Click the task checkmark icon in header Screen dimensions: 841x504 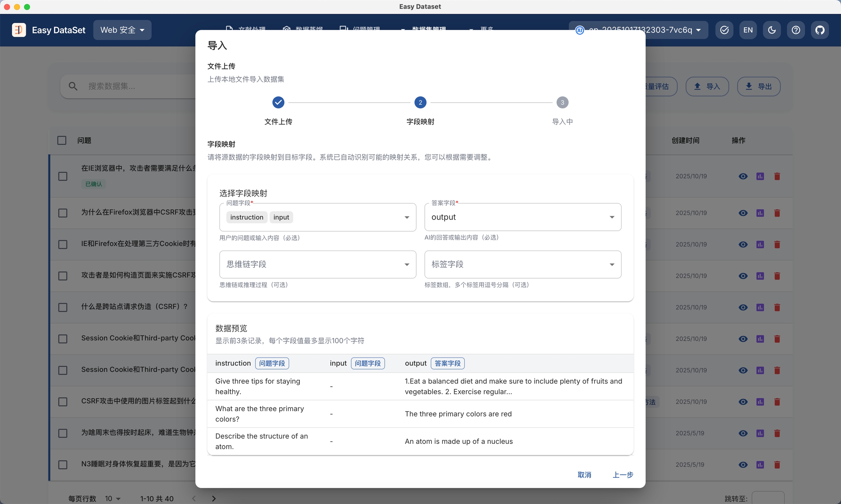724,30
